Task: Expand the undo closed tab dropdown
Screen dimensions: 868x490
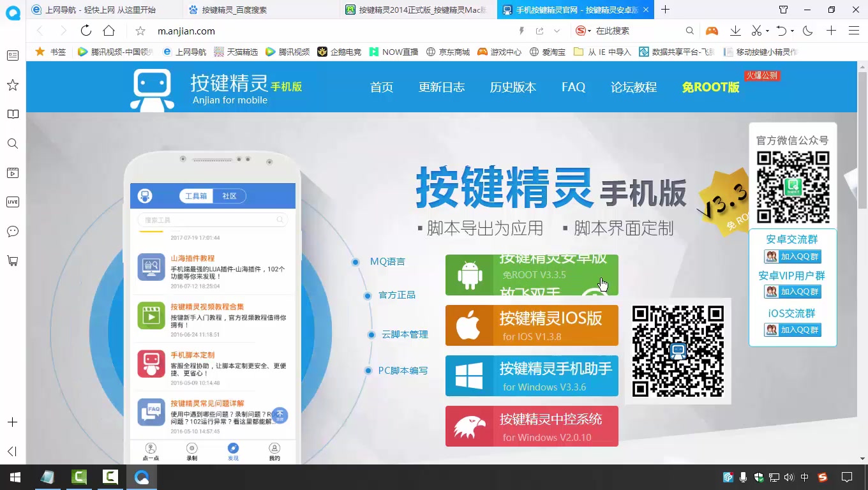Action: pos(792,31)
